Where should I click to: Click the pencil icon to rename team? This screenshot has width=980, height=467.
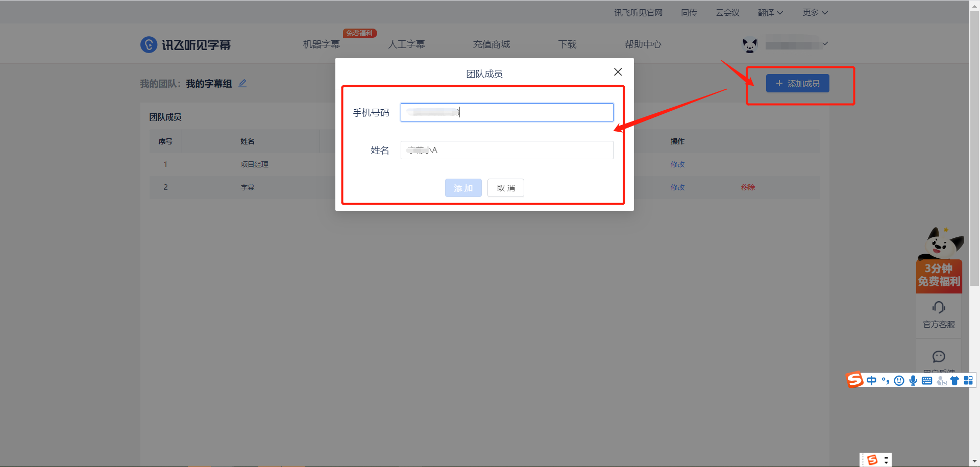pyautogui.click(x=242, y=83)
